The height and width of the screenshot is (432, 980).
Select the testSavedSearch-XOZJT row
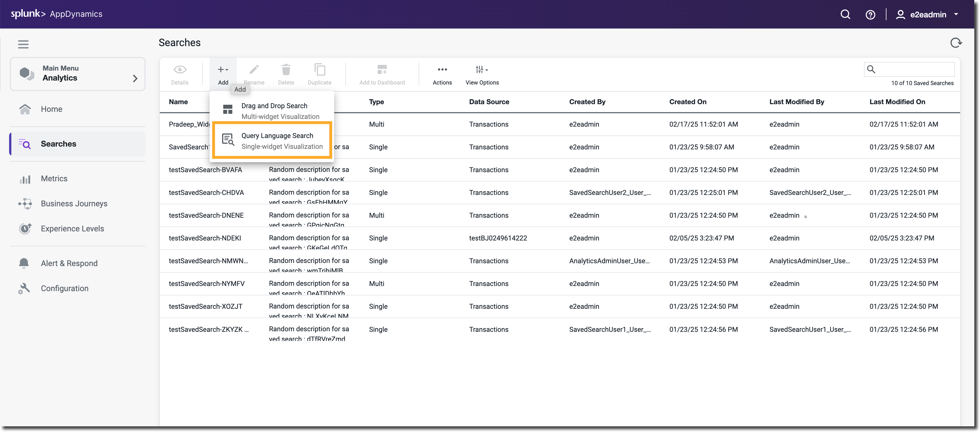[x=560, y=307]
